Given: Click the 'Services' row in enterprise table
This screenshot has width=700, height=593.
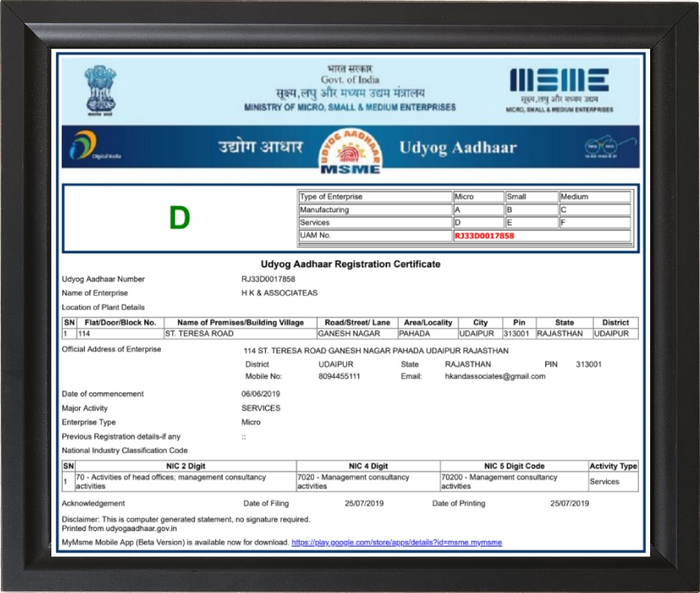Looking at the screenshot, I should 375,223.
